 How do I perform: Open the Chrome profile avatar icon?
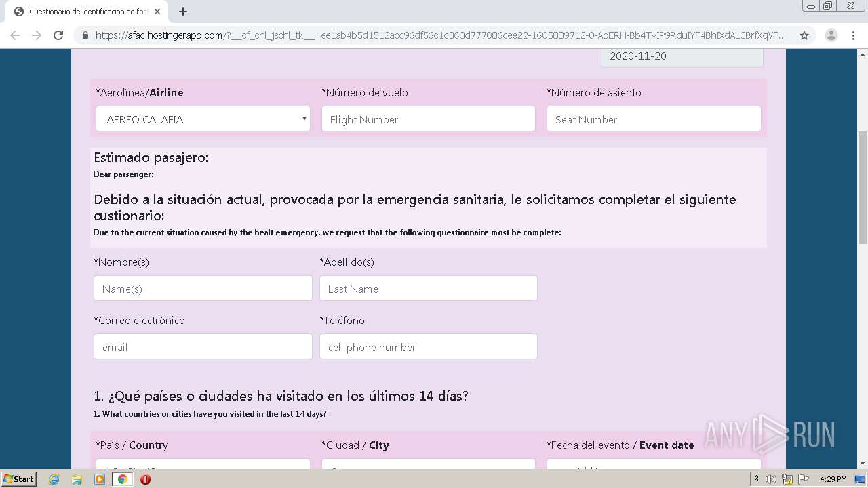(831, 35)
